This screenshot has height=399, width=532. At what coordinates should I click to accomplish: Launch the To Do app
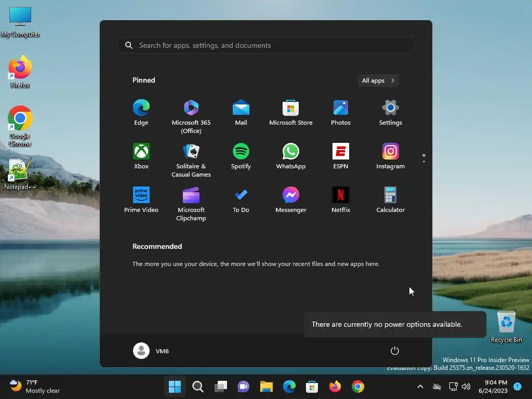coord(241,200)
